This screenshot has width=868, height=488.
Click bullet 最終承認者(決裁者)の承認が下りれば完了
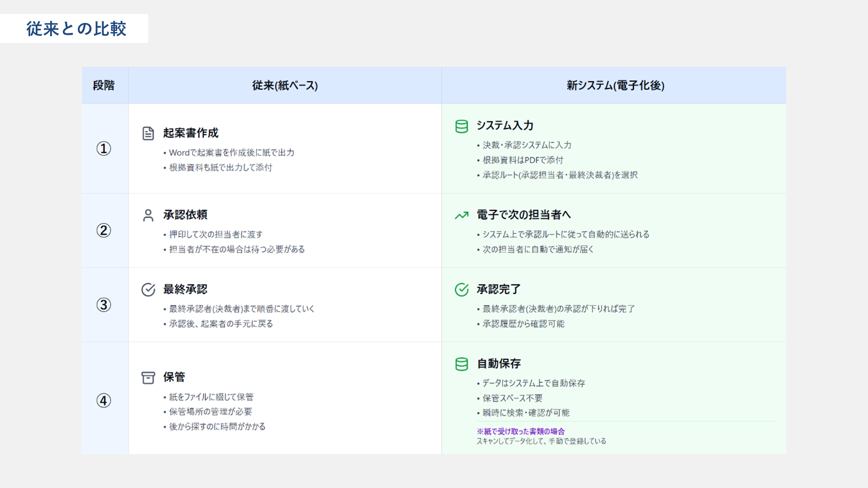(x=556, y=309)
